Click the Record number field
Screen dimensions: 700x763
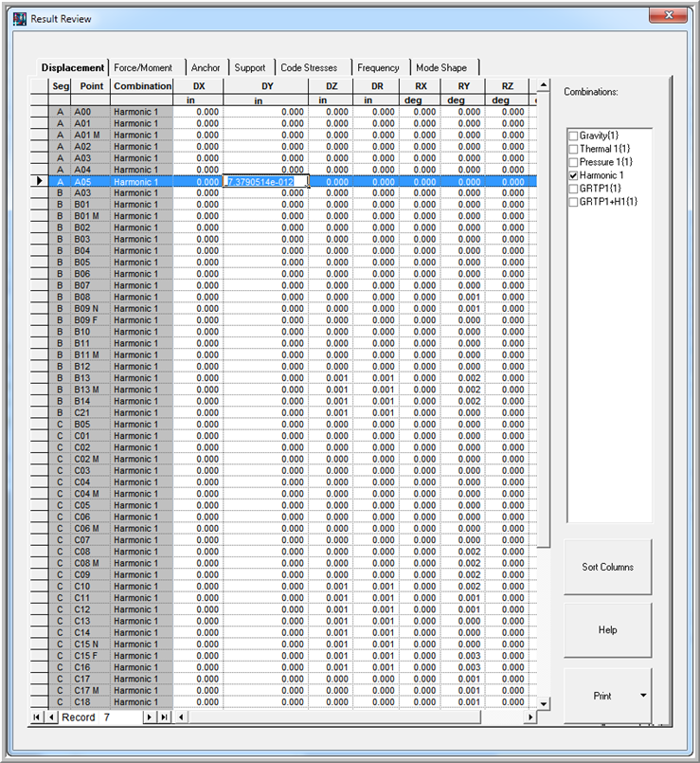pyautogui.click(x=120, y=717)
